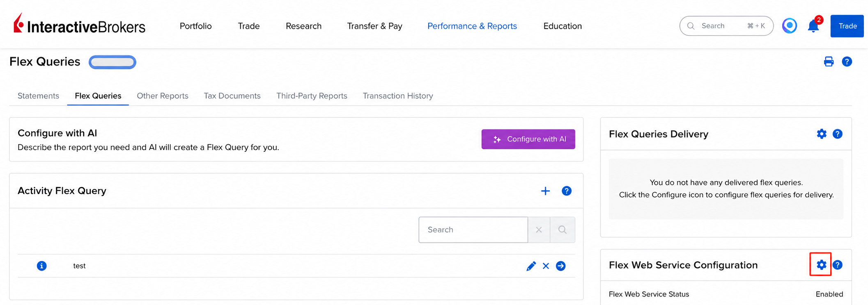The image size is (868, 305).
Task: Click the no delivered flex queries message
Action: click(x=726, y=189)
